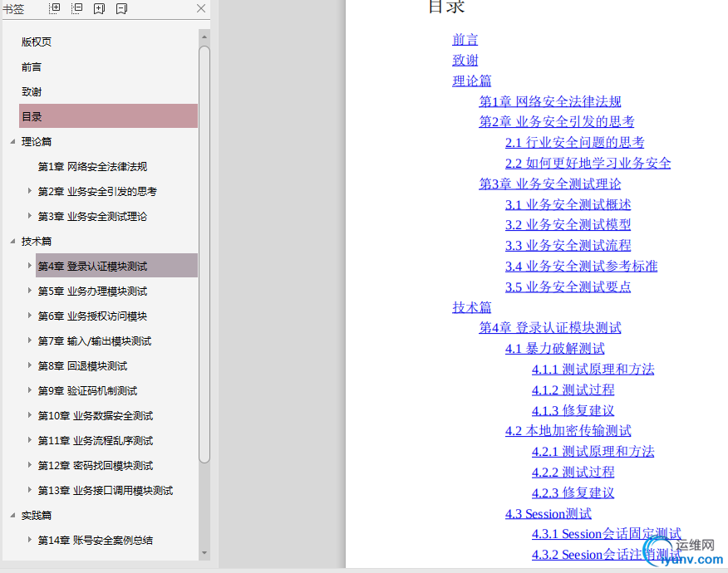This screenshot has height=573, width=728.
Task: Open the 4.2.3 修复建议 link
Action: [573, 492]
